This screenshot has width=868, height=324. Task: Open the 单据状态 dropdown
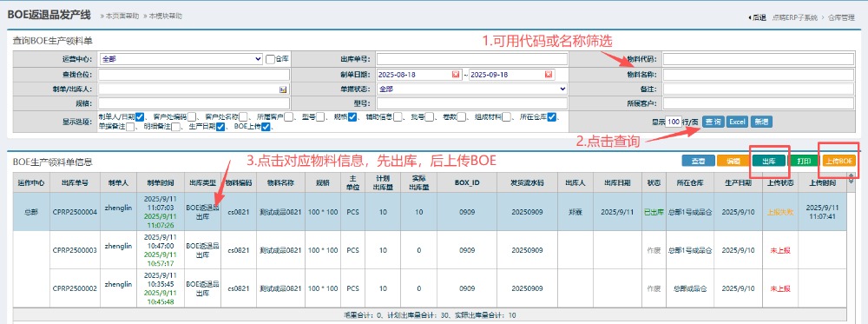point(472,89)
